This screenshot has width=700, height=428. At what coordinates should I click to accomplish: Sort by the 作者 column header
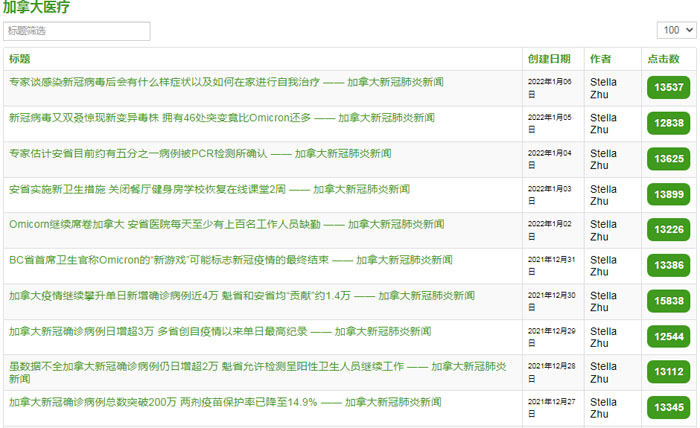coord(600,59)
